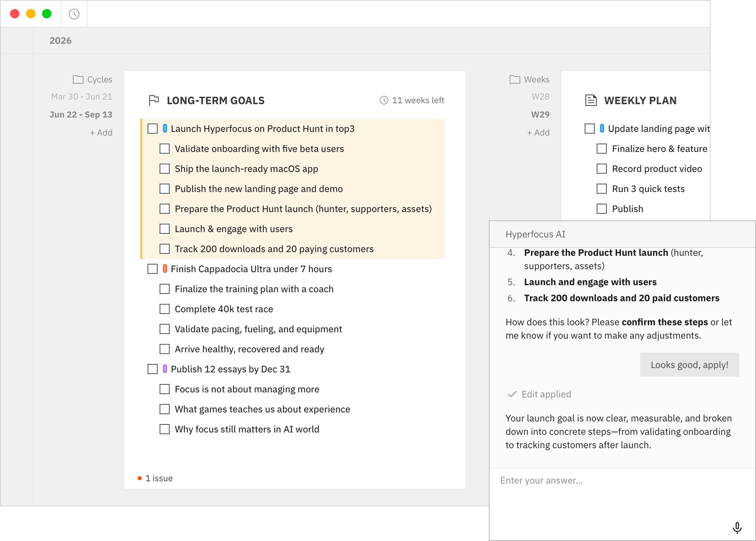
Task: Add a new cycle under Cycles
Action: coord(101,133)
